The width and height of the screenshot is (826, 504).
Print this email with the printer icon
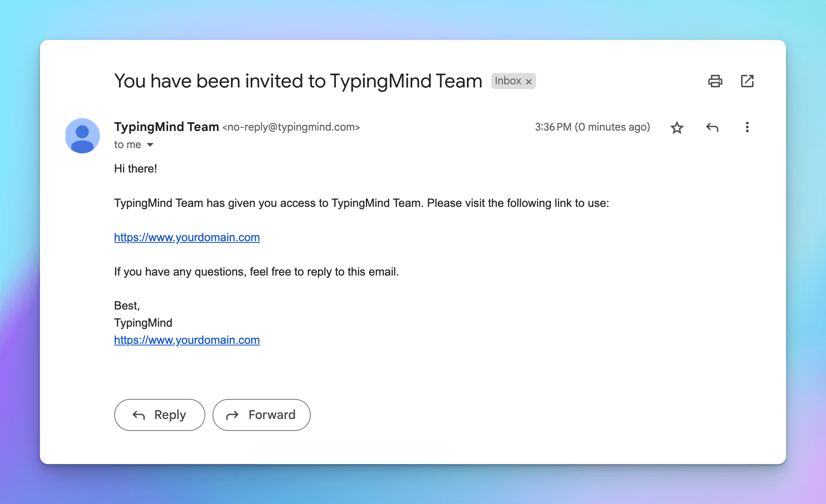[715, 81]
